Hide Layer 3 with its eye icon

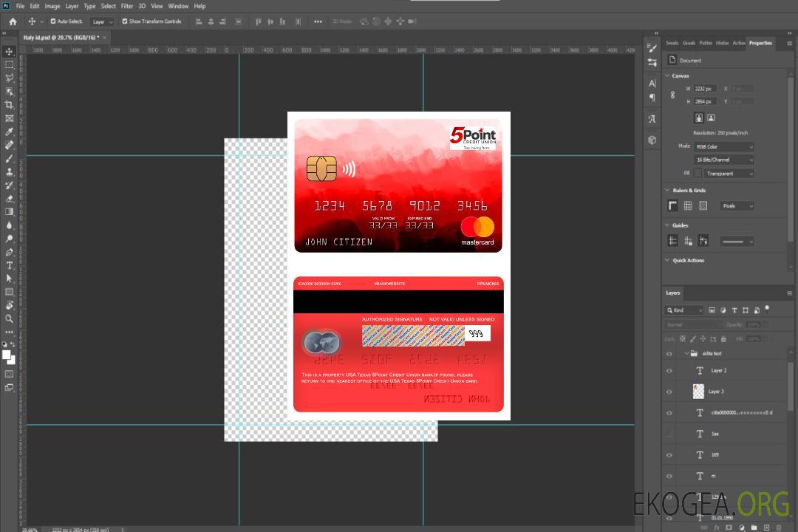click(x=669, y=392)
